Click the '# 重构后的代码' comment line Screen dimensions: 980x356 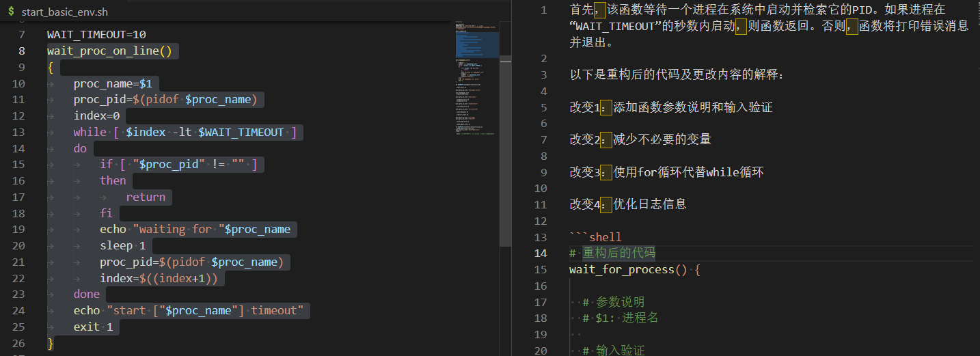coord(612,253)
